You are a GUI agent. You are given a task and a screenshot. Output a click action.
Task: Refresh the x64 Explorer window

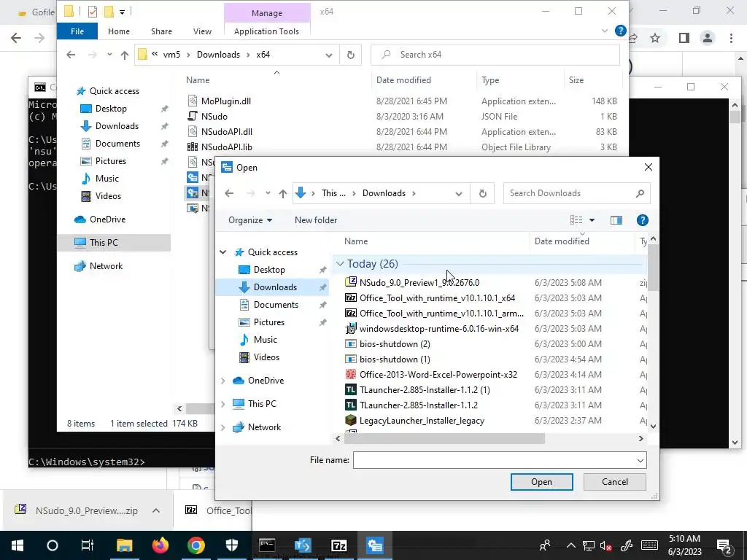[351, 55]
